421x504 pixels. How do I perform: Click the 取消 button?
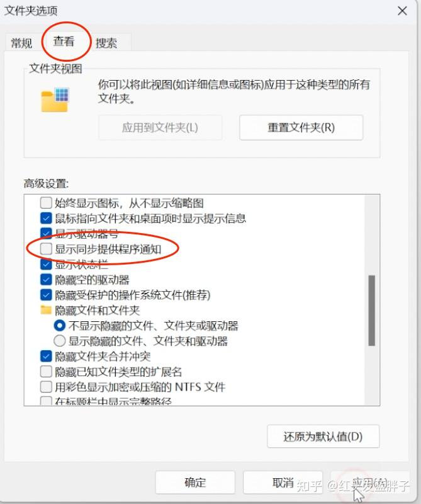(x=283, y=482)
